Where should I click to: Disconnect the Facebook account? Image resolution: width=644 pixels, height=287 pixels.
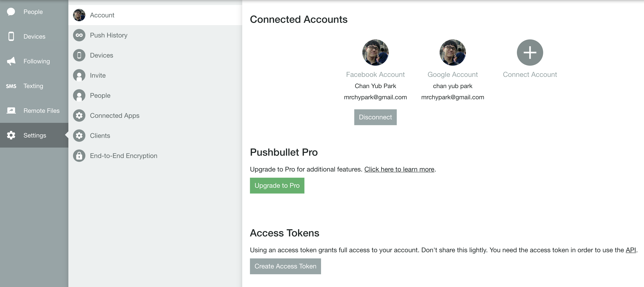click(x=375, y=117)
